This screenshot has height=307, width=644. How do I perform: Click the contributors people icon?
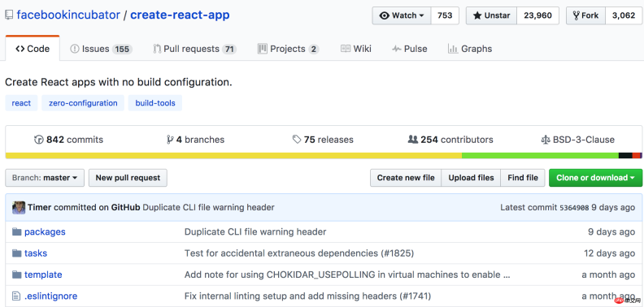(413, 140)
